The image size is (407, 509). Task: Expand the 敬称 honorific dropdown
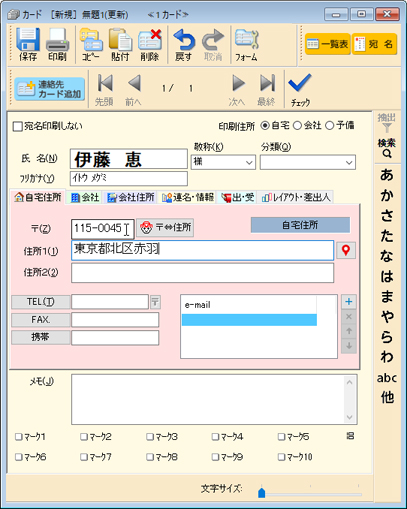click(249, 163)
